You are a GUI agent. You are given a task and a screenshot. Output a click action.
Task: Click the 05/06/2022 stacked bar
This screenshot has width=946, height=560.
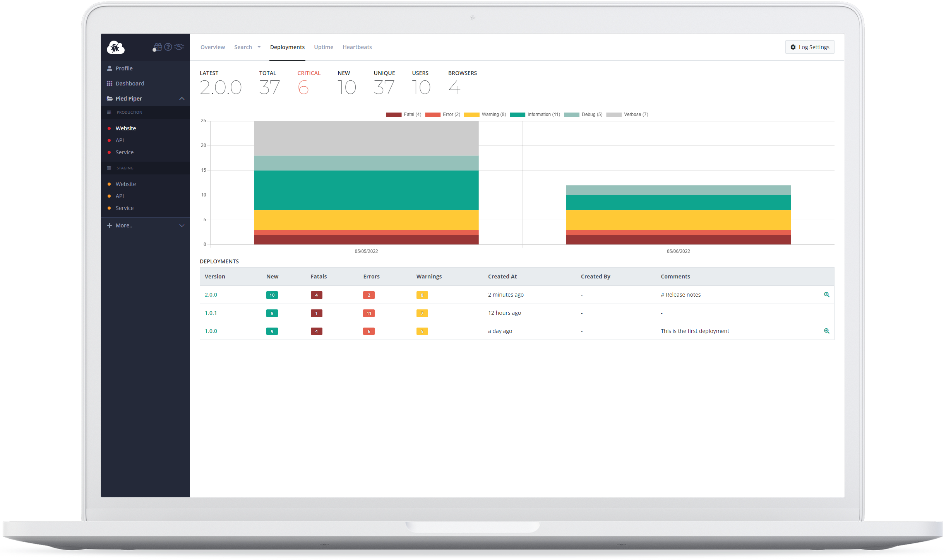click(x=678, y=215)
